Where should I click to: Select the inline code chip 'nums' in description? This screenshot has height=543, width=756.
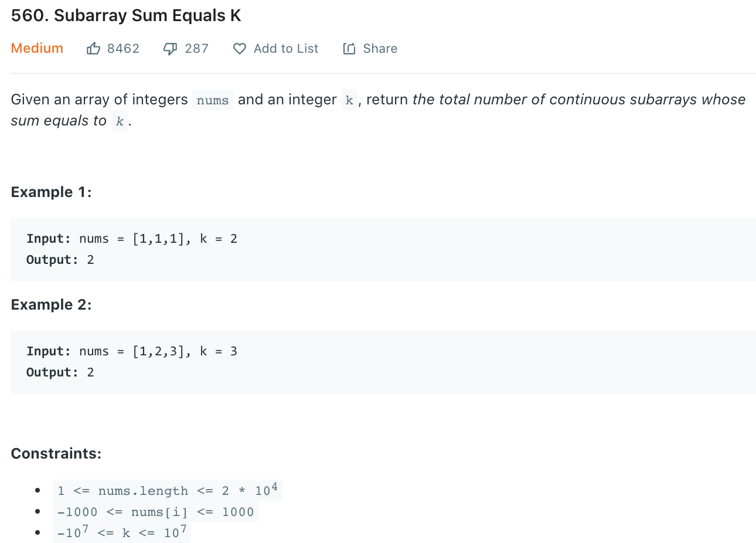point(212,100)
